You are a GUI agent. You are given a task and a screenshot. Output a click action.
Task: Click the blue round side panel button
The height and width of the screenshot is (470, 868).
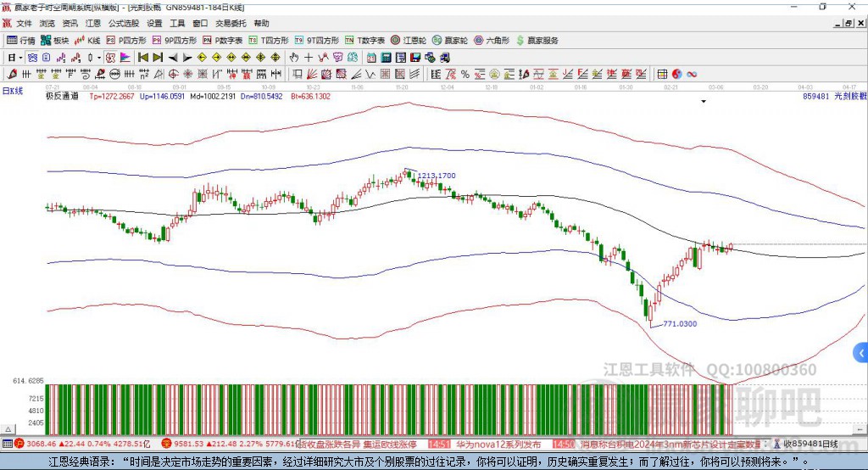pyautogui.click(x=861, y=352)
